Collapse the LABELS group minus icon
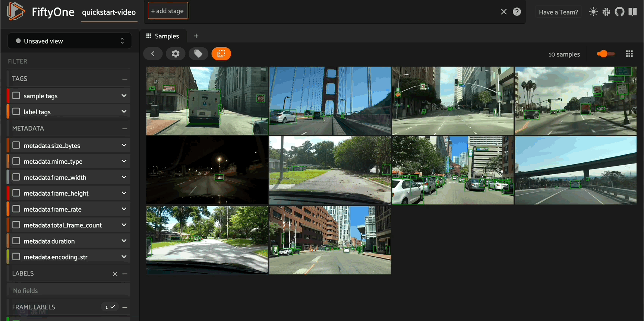The image size is (644, 321). [125, 274]
